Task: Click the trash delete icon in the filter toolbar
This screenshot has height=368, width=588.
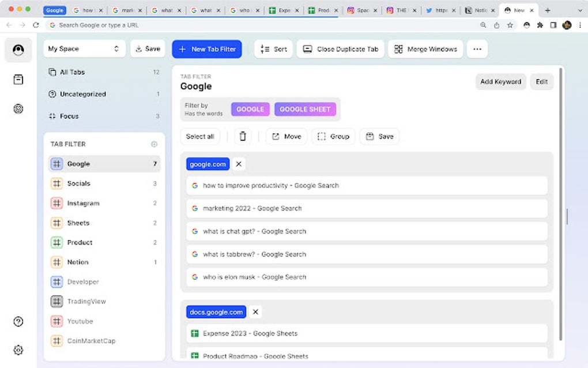Action: point(243,136)
